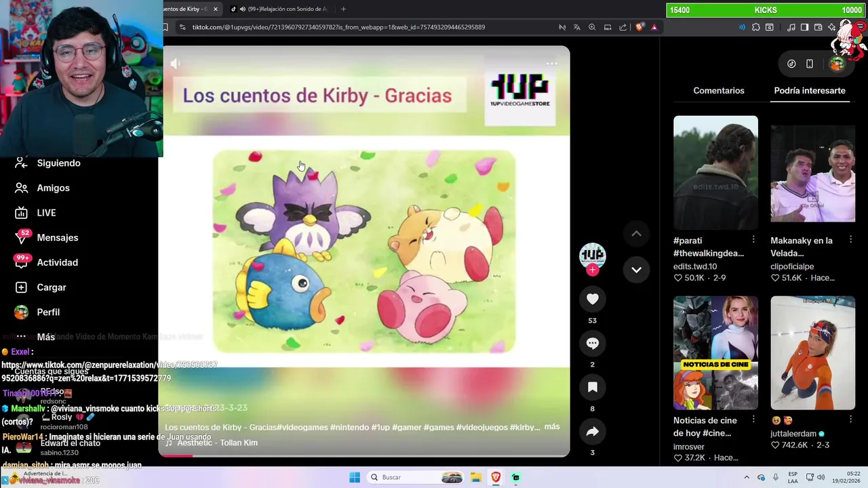Image resolution: width=868 pixels, height=488 pixels.
Task: Click the tiktok.com address bar URL
Action: pyautogui.click(x=338, y=27)
